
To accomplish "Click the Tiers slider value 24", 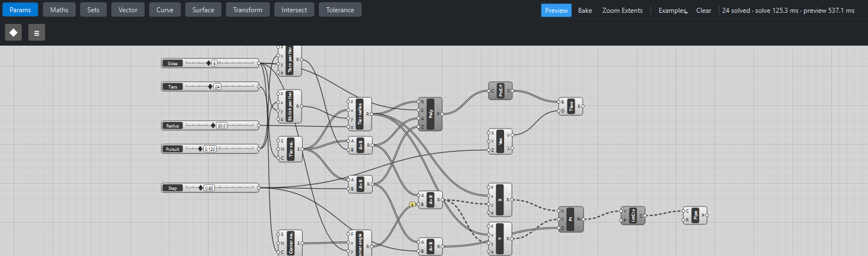I will click(x=217, y=86).
